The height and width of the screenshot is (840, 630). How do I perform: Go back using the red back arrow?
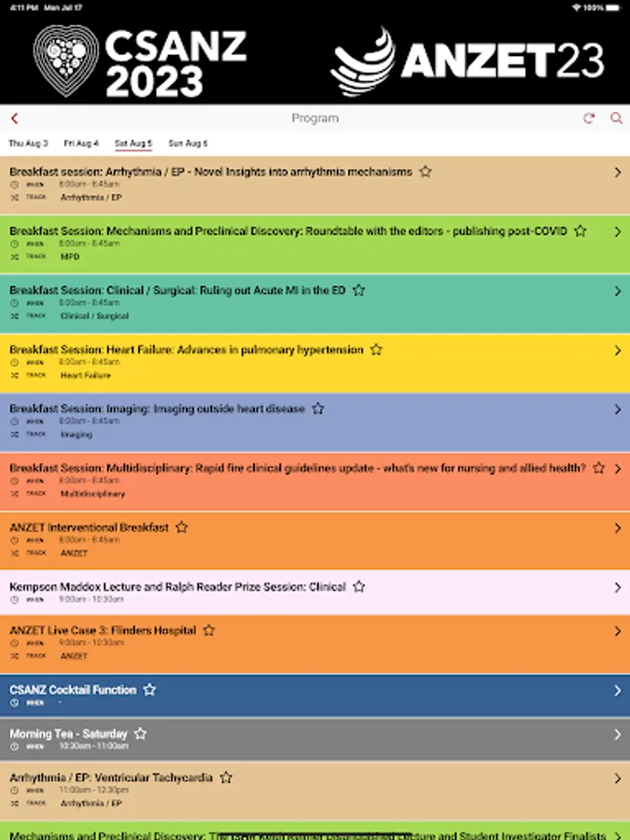pos(14,119)
